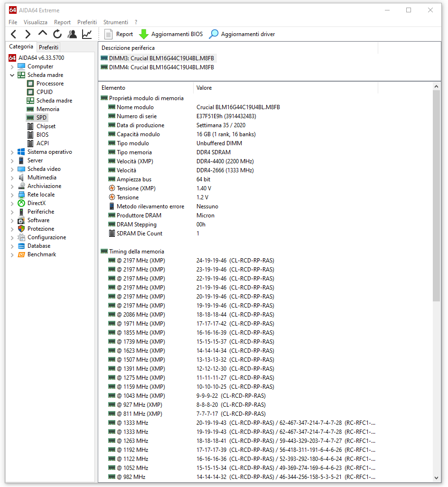448x487 pixels.
Task: Expand the Server tree node
Action: (12, 160)
